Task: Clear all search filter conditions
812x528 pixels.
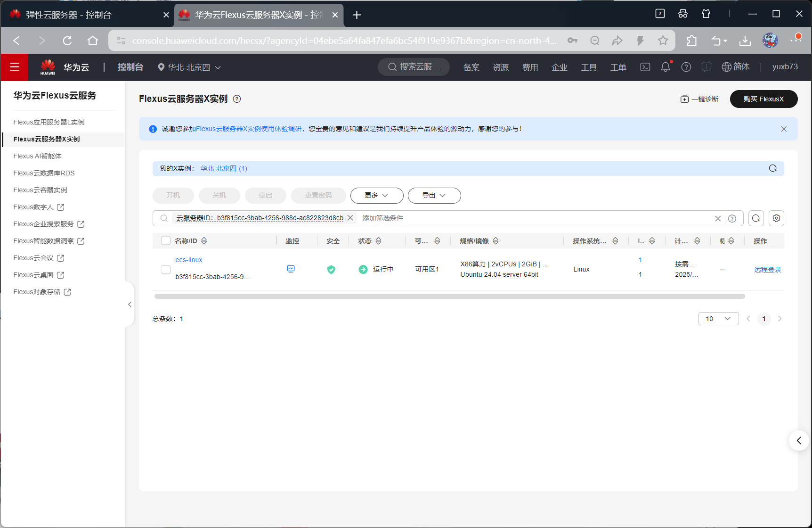Action: point(718,218)
